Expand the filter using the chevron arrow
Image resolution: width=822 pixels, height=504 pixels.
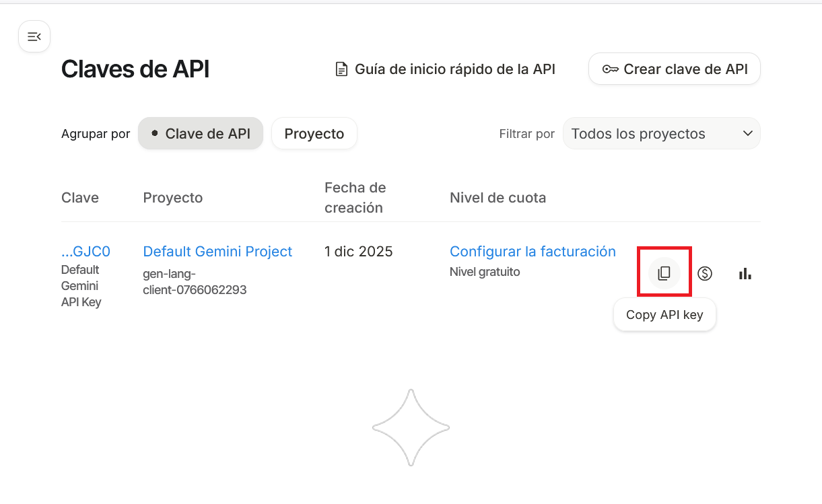747,133
